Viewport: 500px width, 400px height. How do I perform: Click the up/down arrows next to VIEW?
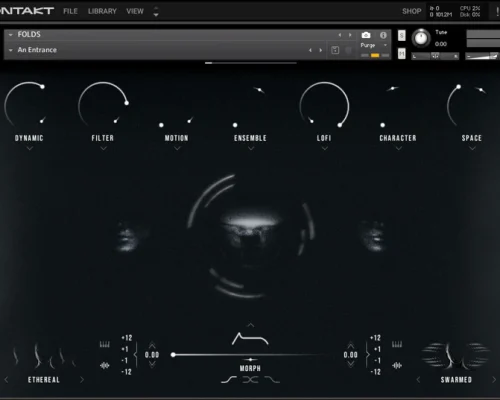156,11
